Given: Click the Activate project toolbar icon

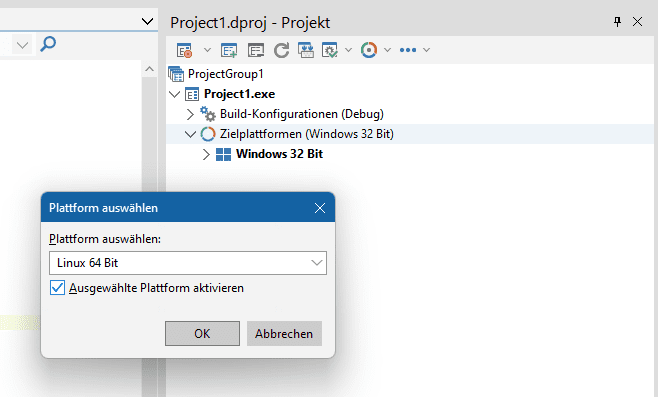Looking at the screenshot, I should [x=184, y=50].
